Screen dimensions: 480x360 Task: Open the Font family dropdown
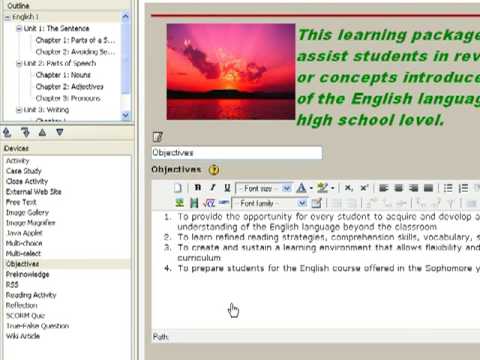point(270,203)
